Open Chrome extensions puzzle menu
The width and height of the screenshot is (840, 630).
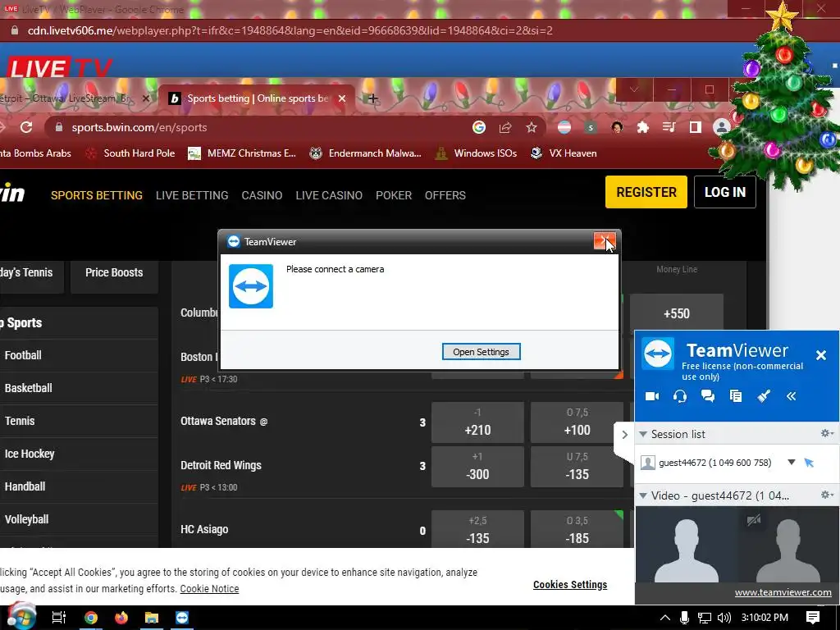[x=643, y=127]
